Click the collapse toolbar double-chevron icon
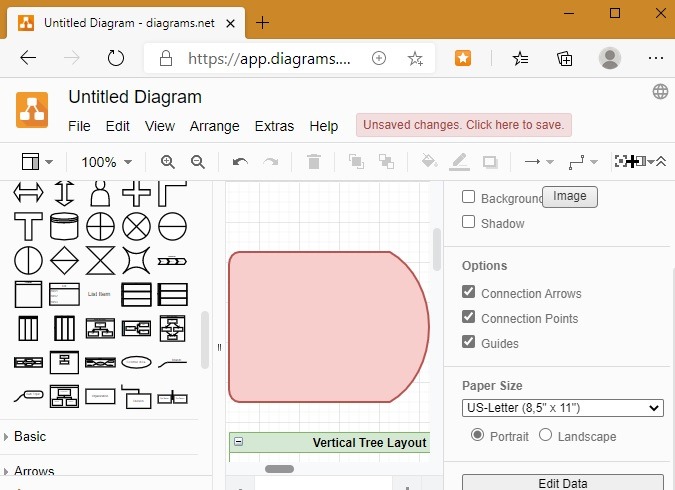The height and width of the screenshot is (490, 675). [661, 161]
